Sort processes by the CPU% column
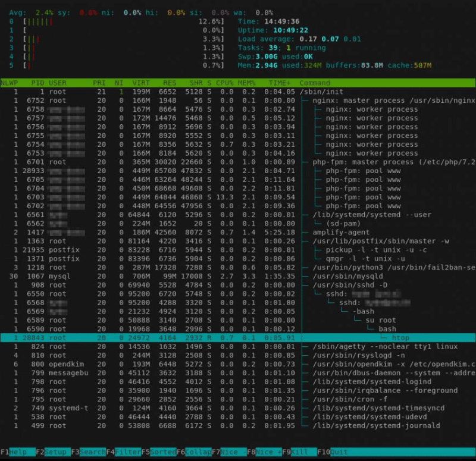476x461 pixels. click(223, 83)
